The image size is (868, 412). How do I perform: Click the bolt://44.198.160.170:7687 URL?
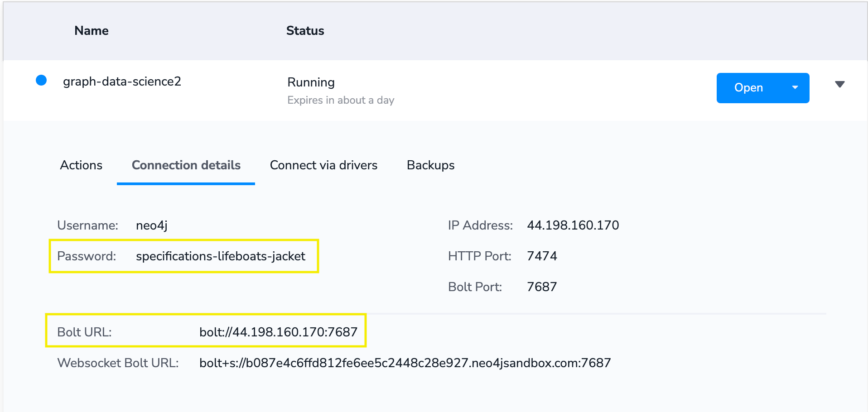(x=278, y=332)
